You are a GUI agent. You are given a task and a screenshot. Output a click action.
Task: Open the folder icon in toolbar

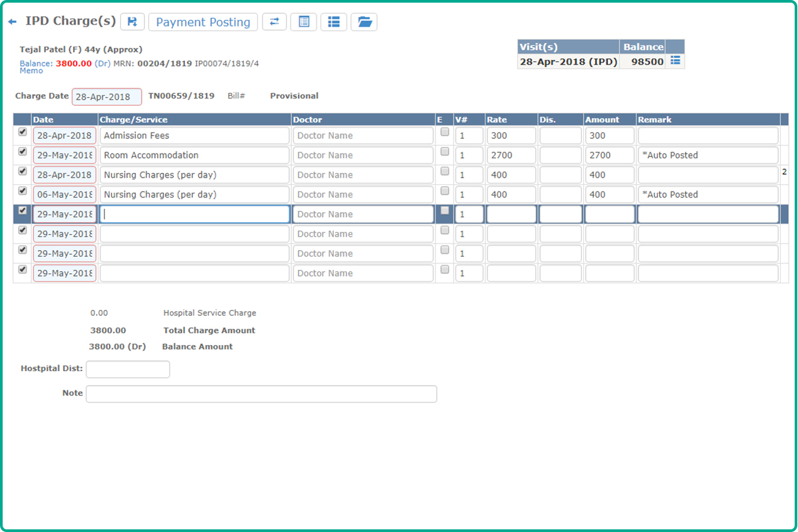point(364,22)
